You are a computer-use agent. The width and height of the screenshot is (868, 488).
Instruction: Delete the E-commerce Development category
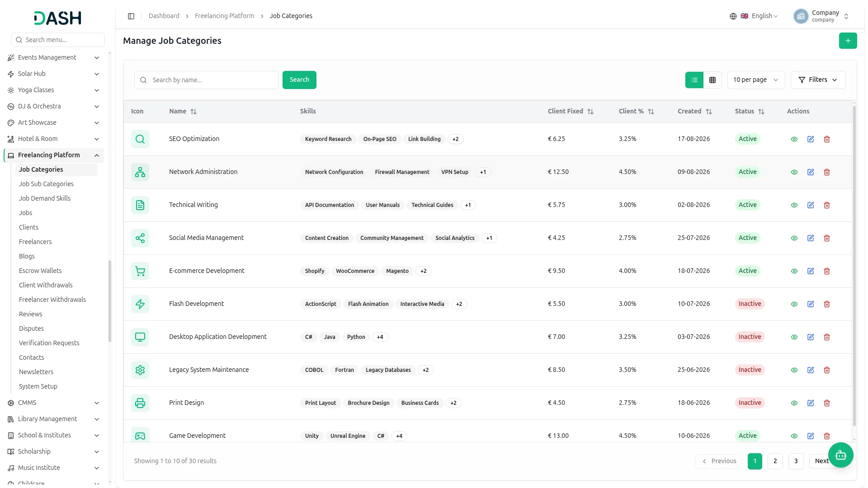click(827, 271)
